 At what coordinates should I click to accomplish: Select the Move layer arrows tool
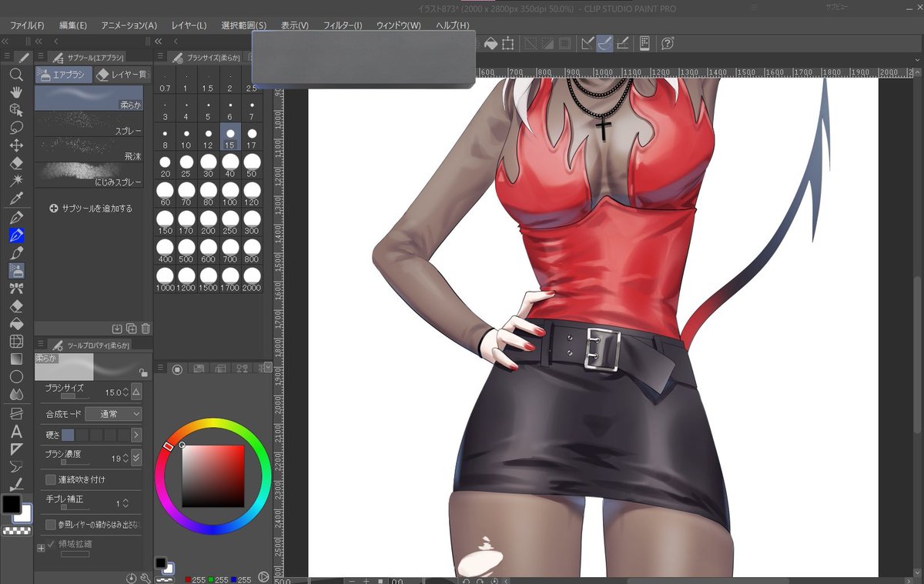15,145
